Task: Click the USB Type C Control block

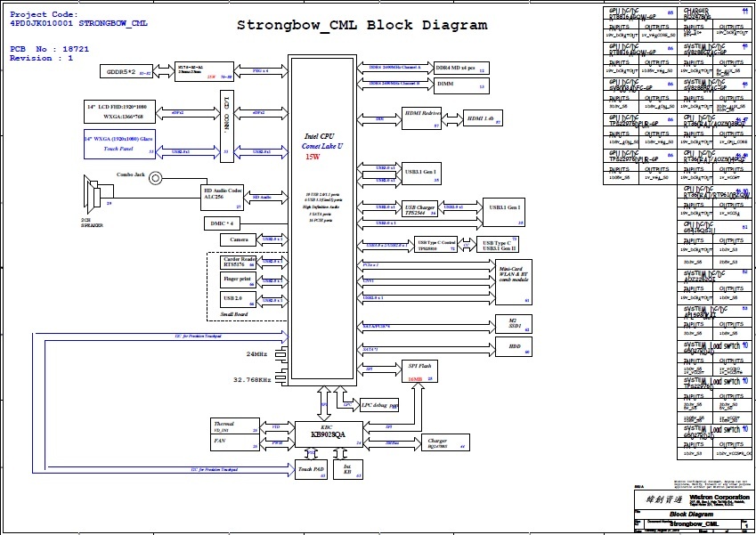Action: 435,245
